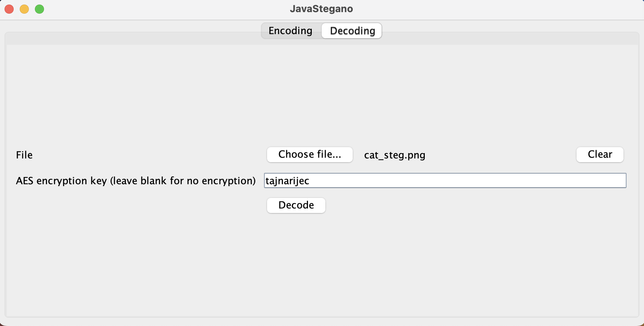Click the JavaStegano window title

point(321,9)
